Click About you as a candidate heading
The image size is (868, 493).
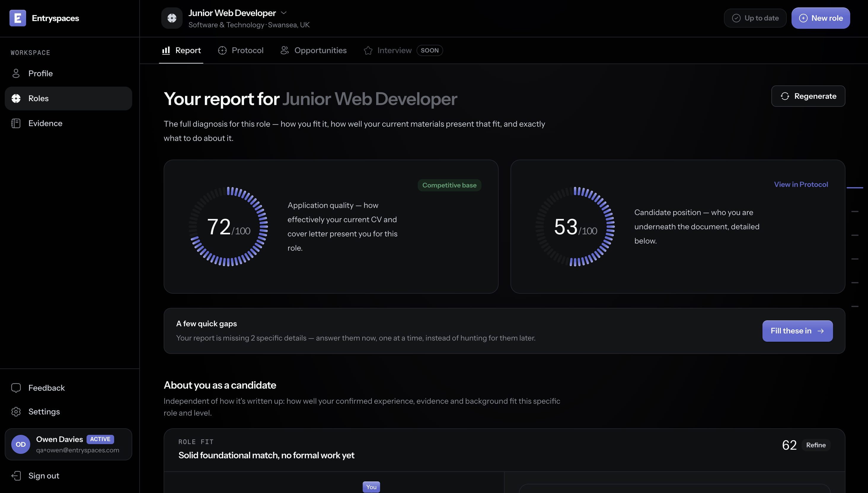(220, 385)
